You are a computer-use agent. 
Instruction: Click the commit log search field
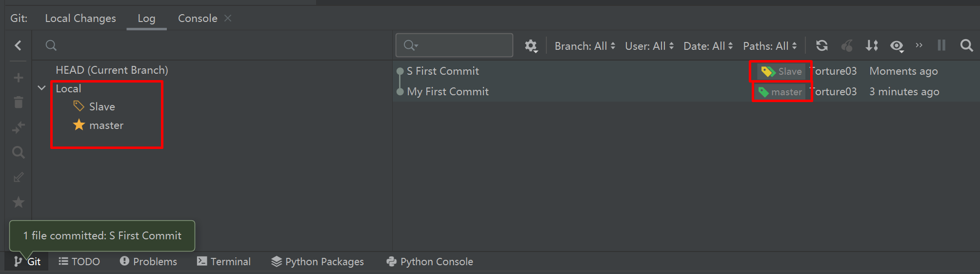pyautogui.click(x=454, y=45)
